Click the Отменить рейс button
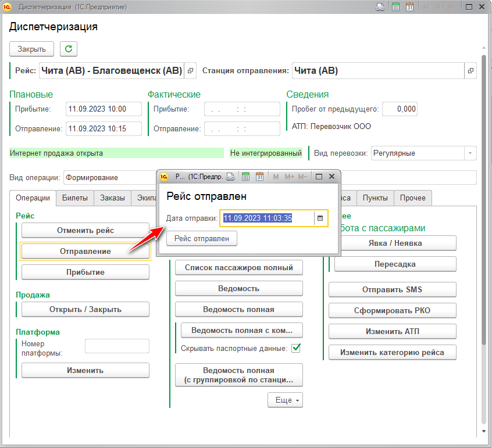Viewport: 492px width, 448px height. coord(85,230)
